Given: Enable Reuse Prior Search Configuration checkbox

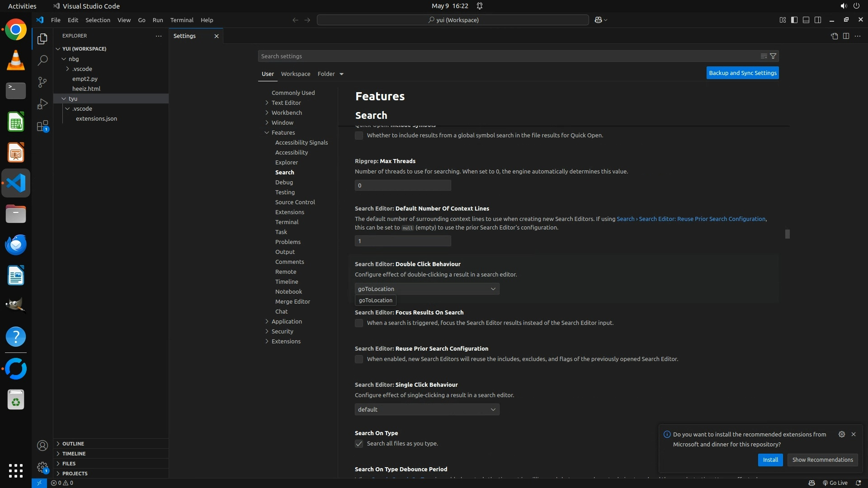Looking at the screenshot, I should (x=359, y=359).
